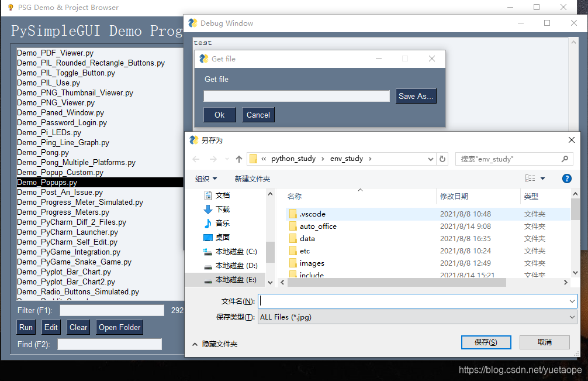Expand the address bar path dropdown
588x381 pixels.
pos(431,159)
